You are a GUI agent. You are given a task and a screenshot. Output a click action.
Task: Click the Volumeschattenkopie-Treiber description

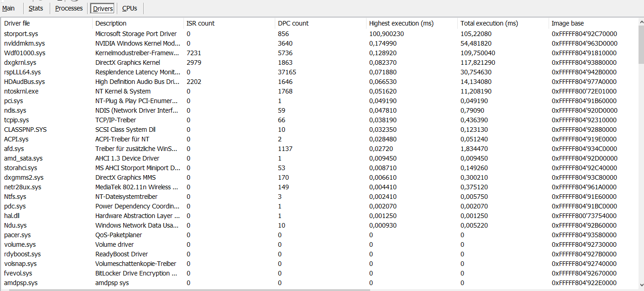tap(136, 264)
